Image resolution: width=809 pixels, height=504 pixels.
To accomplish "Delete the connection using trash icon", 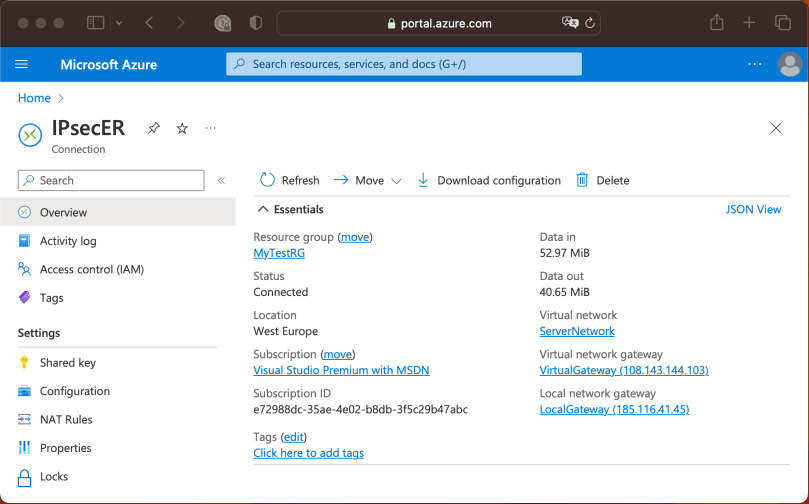I will 583,180.
